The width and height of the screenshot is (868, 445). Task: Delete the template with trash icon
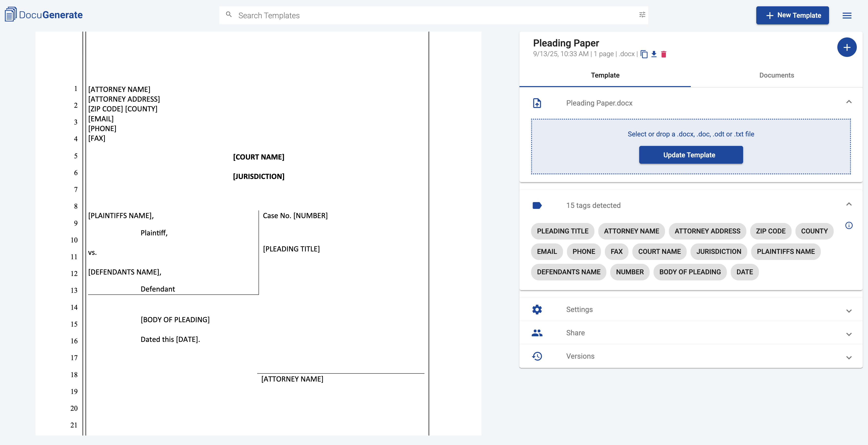[x=664, y=54]
